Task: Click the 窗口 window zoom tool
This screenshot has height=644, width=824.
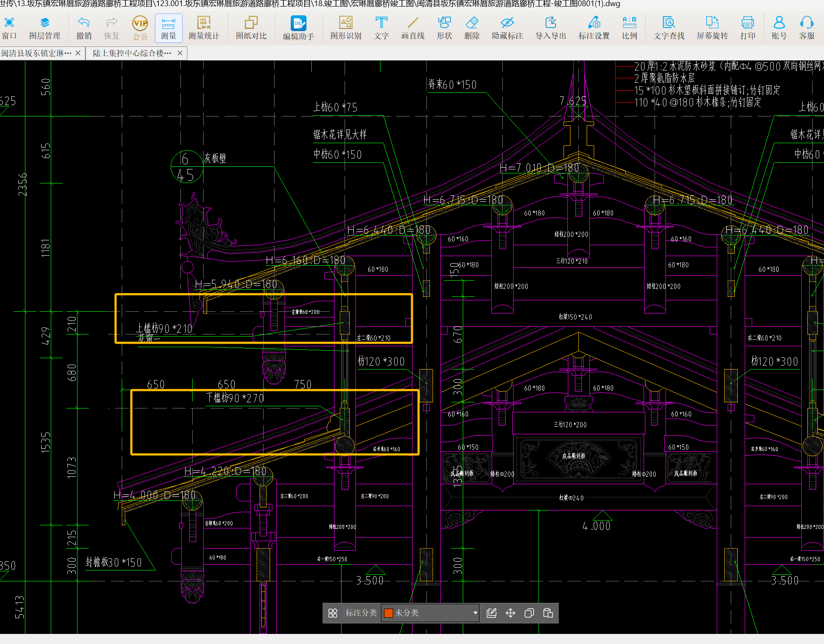Action: click(9, 28)
